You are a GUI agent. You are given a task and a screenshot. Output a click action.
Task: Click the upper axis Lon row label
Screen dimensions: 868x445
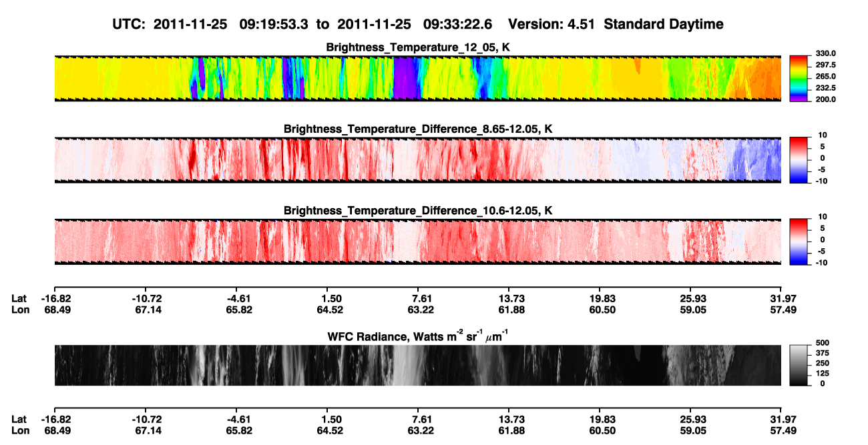click(x=19, y=310)
